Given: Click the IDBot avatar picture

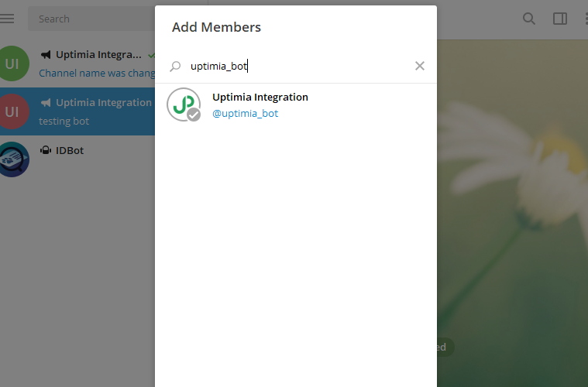Looking at the screenshot, I should click(x=12, y=159).
